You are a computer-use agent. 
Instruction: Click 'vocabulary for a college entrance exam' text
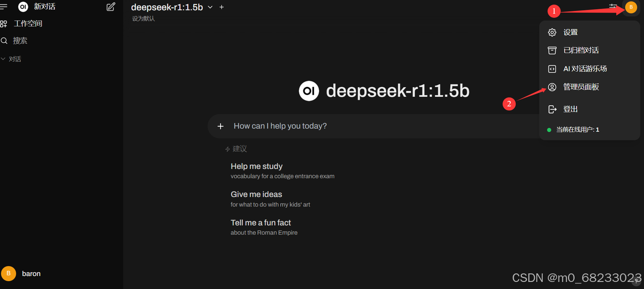(x=283, y=176)
